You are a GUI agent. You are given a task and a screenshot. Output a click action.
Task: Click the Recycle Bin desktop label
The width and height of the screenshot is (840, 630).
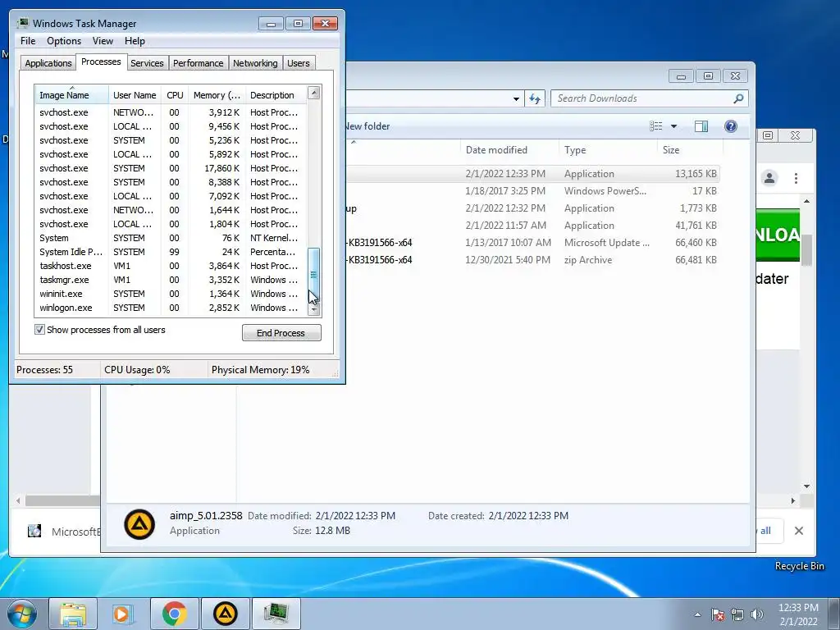point(799,566)
